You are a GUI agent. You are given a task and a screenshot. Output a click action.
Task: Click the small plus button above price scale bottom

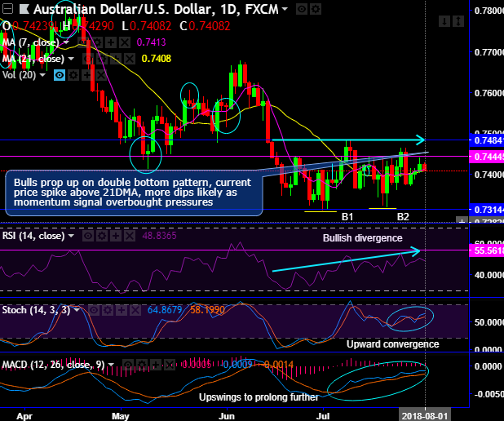click(x=462, y=220)
